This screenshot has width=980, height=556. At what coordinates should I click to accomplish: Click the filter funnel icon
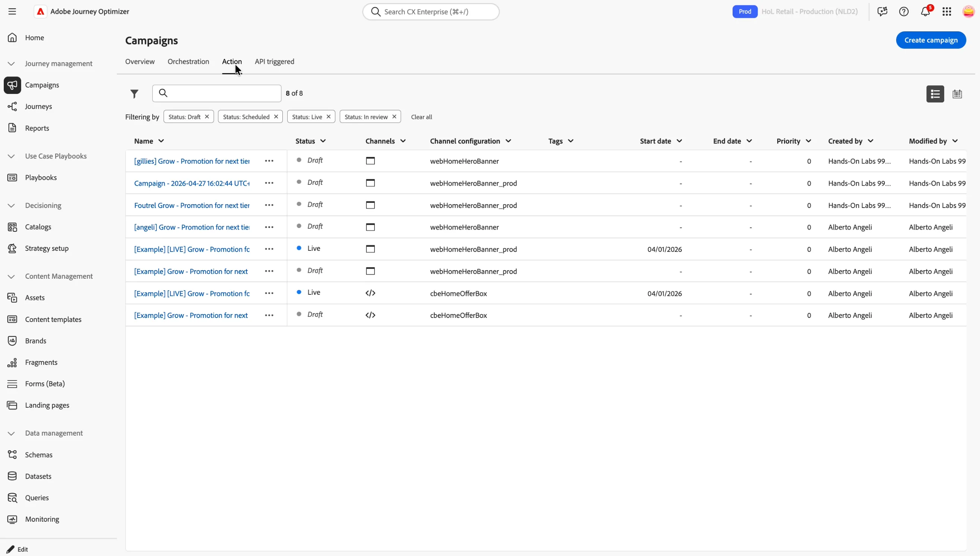(x=134, y=94)
